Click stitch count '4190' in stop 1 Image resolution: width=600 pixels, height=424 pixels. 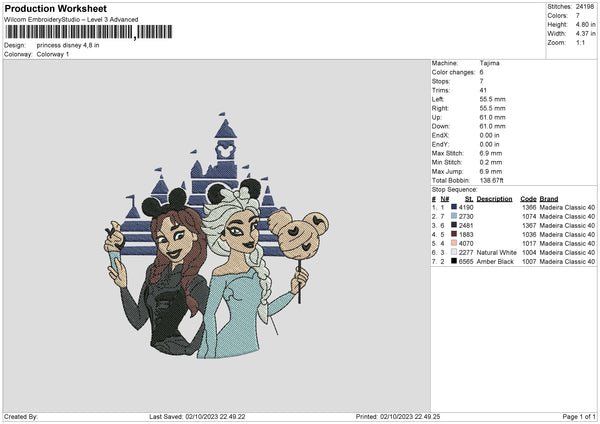click(466, 207)
